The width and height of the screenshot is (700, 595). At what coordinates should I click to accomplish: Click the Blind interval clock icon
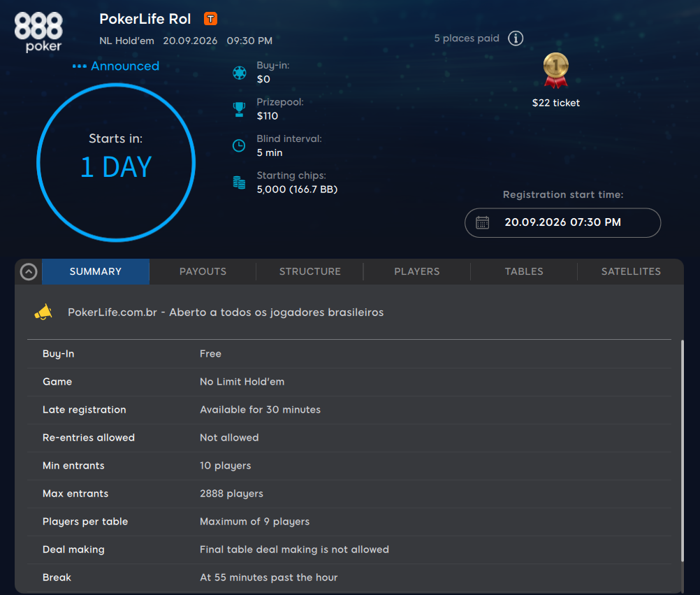click(240, 145)
